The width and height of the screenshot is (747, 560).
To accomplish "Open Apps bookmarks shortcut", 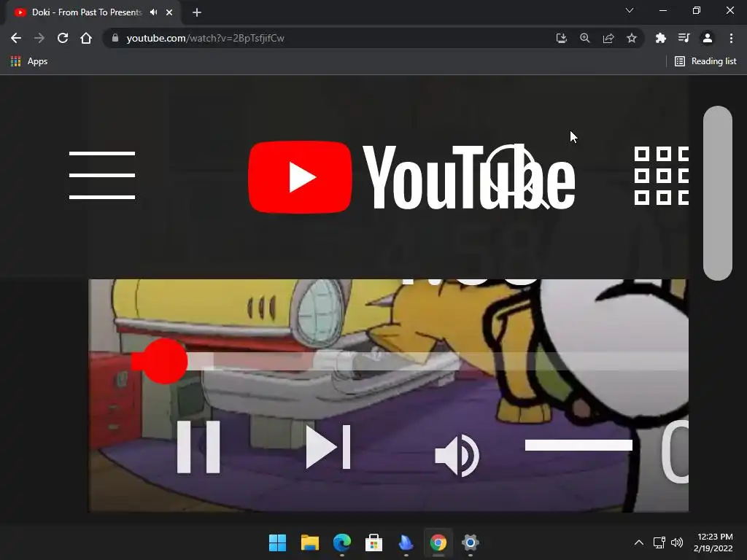I will [28, 61].
